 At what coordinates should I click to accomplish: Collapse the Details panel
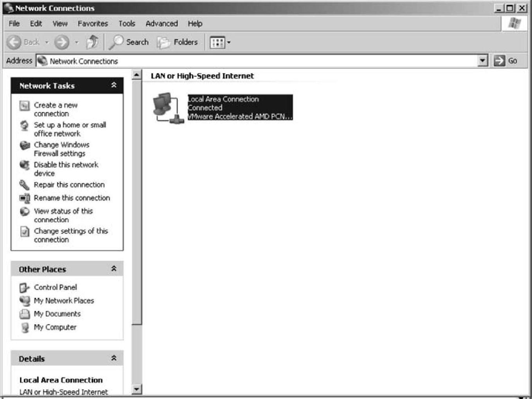pyautogui.click(x=114, y=358)
